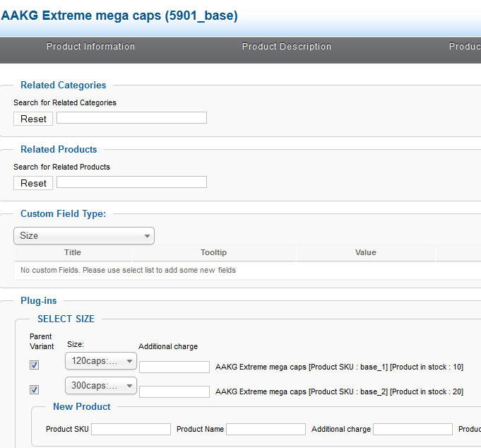Viewport: 481px width, 448px height.
Task: Focus the New Product SKU field
Action: 131,430
